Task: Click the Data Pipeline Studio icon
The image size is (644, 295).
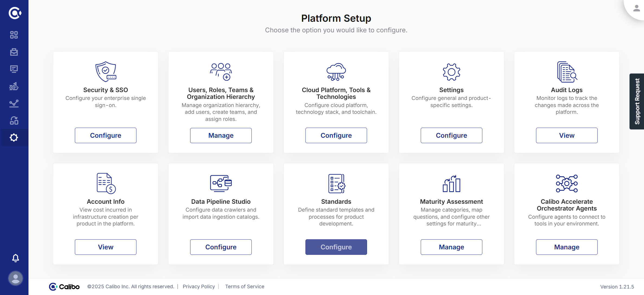Action: [221, 183]
